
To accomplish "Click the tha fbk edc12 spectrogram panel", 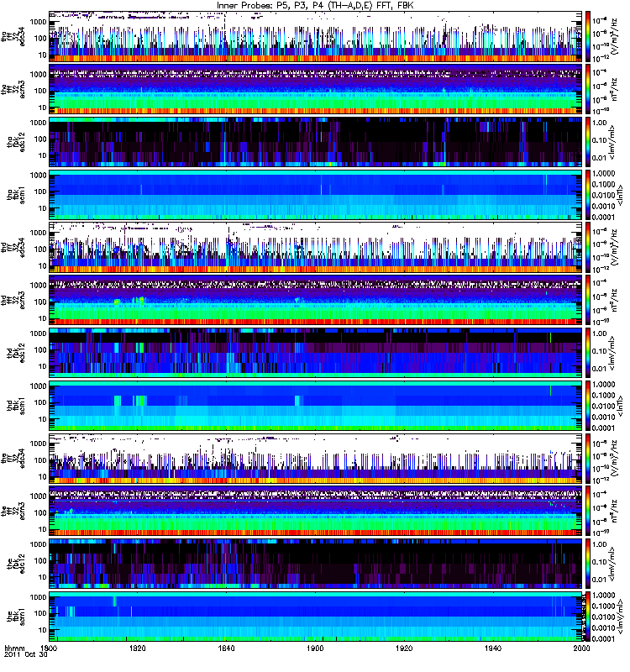I will point(316,142).
